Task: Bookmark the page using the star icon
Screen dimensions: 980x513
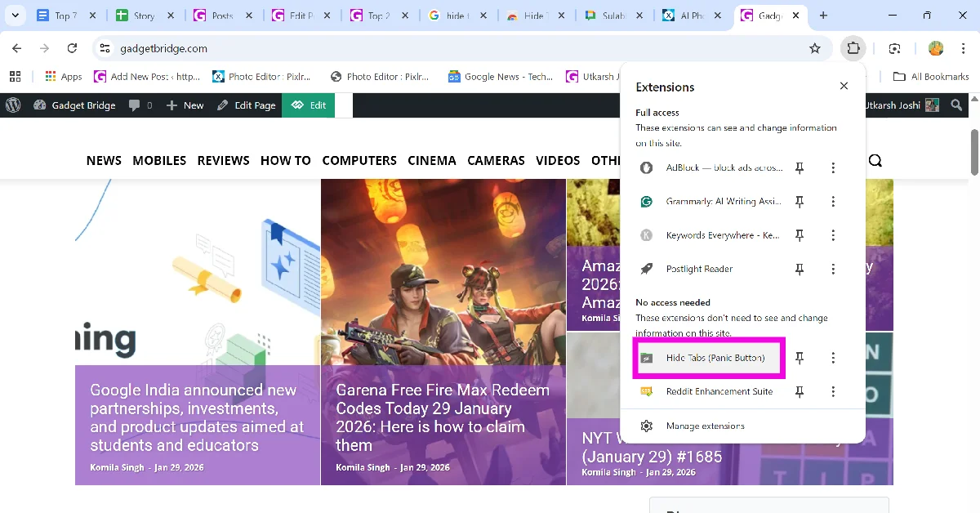Action: tap(815, 48)
